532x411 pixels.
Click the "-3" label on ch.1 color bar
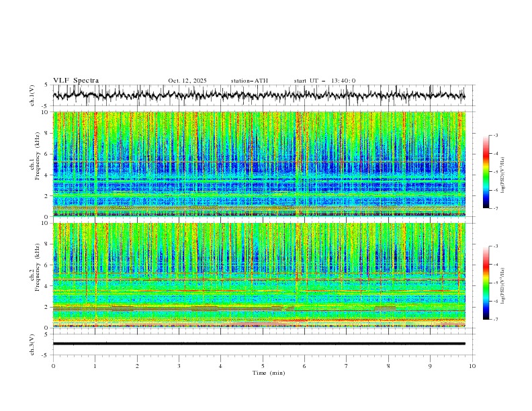click(496, 135)
